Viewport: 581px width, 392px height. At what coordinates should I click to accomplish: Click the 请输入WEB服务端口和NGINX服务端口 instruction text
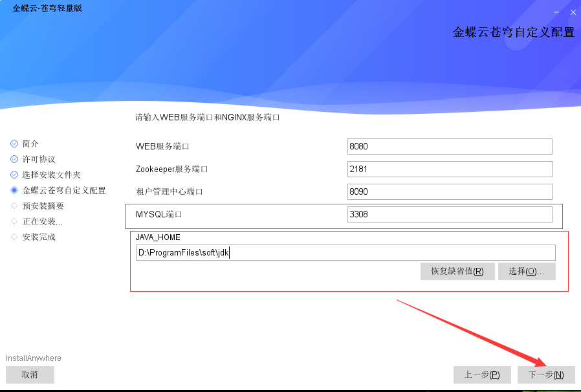207,117
